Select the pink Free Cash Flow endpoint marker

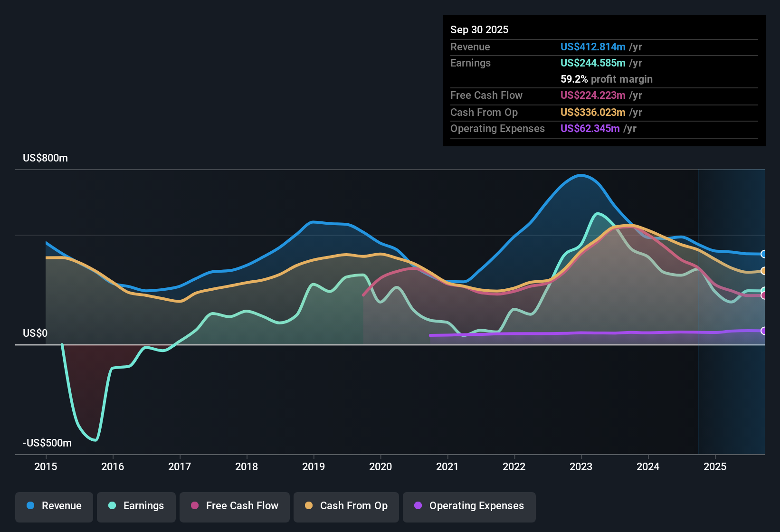click(764, 296)
